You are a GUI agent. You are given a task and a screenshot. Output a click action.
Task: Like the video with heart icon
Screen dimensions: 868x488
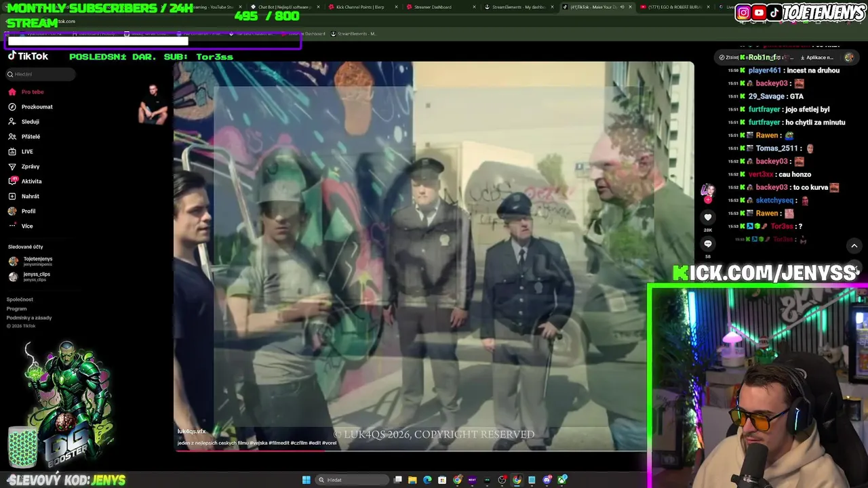pos(707,217)
